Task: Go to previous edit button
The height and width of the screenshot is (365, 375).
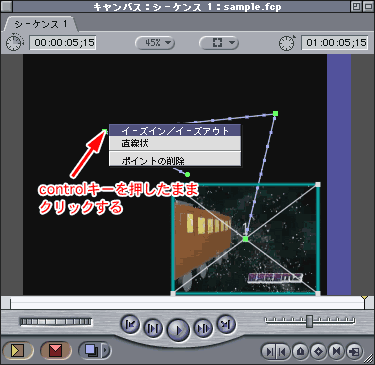Action: [130, 324]
